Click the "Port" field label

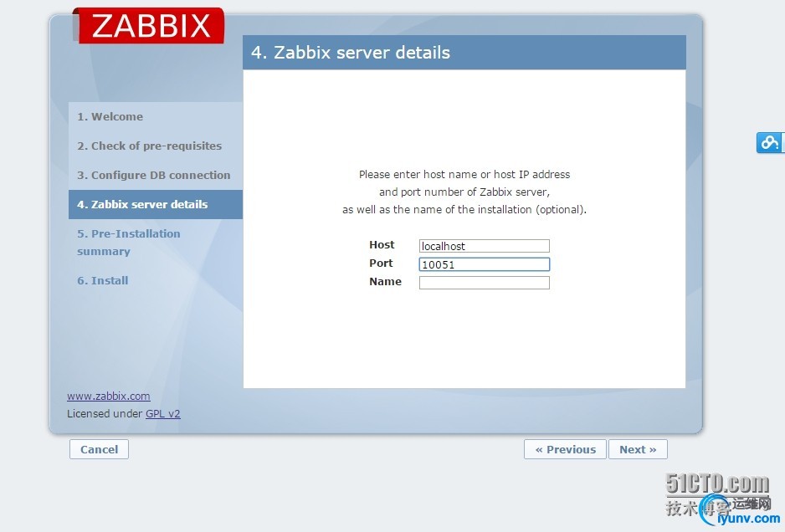click(381, 263)
